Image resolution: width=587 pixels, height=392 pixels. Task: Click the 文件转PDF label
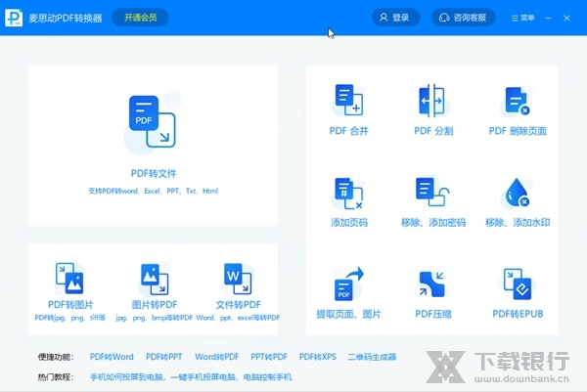tap(238, 305)
